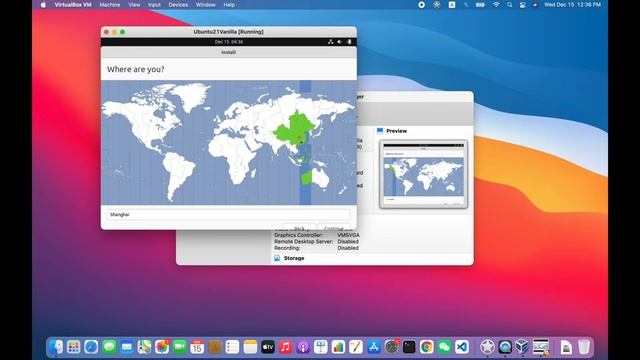Open Numbers from the dock
The height and width of the screenshot is (360, 640).
(x=338, y=347)
